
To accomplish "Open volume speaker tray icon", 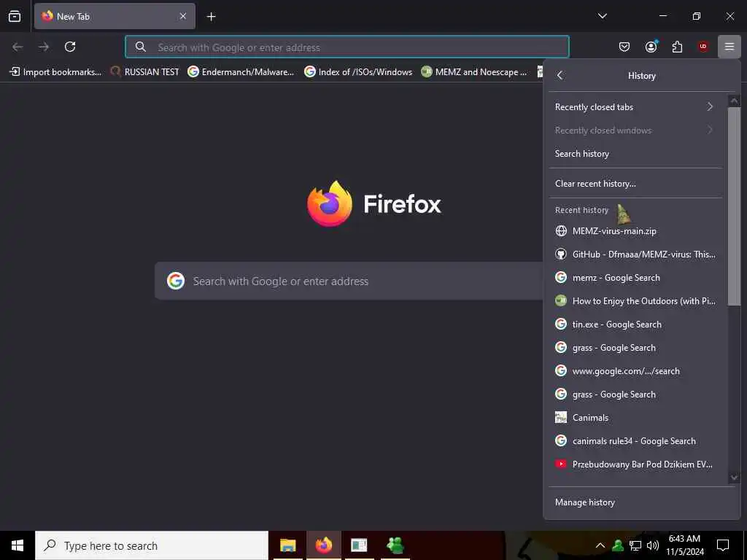I will pos(653,545).
